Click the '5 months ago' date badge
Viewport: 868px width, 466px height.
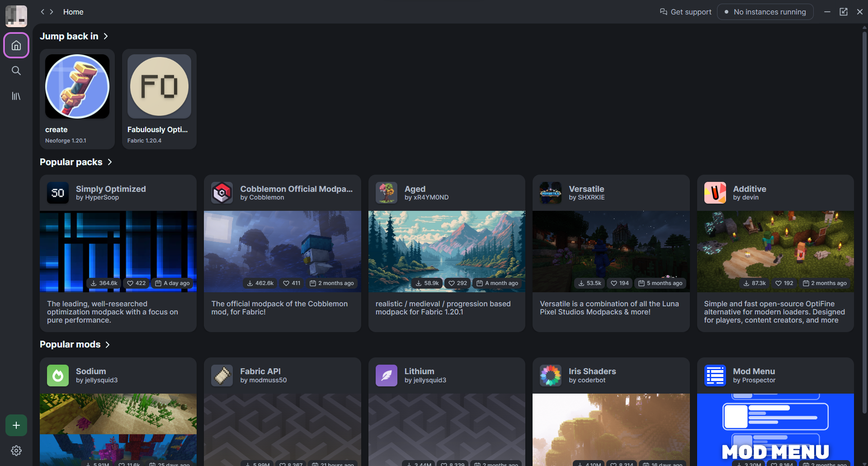[660, 283]
